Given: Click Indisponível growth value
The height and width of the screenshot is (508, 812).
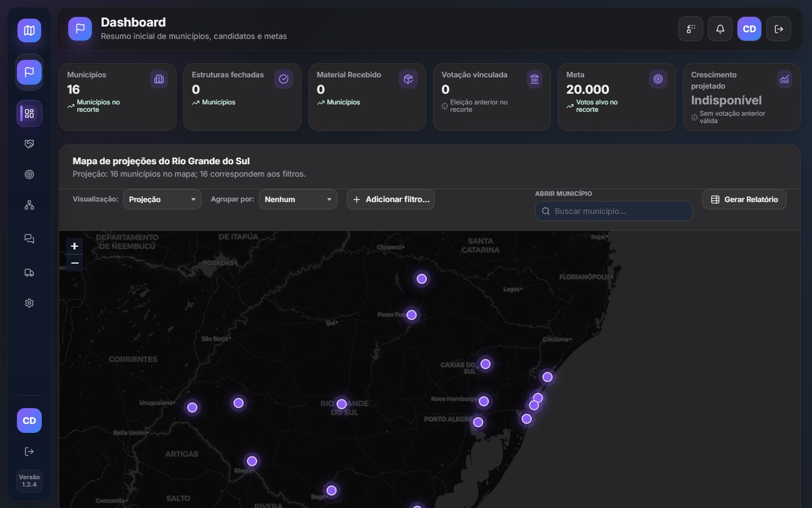Looking at the screenshot, I should (x=726, y=100).
